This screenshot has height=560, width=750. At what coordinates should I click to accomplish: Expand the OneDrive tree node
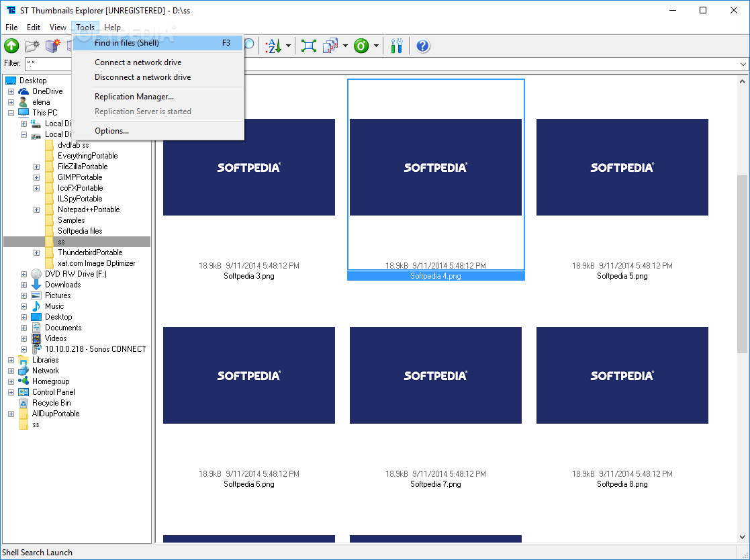coord(11,91)
